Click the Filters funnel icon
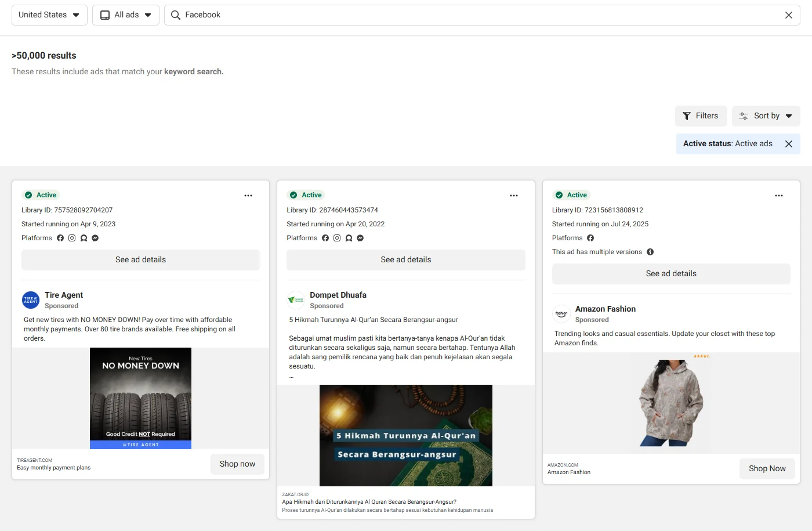 pos(687,116)
